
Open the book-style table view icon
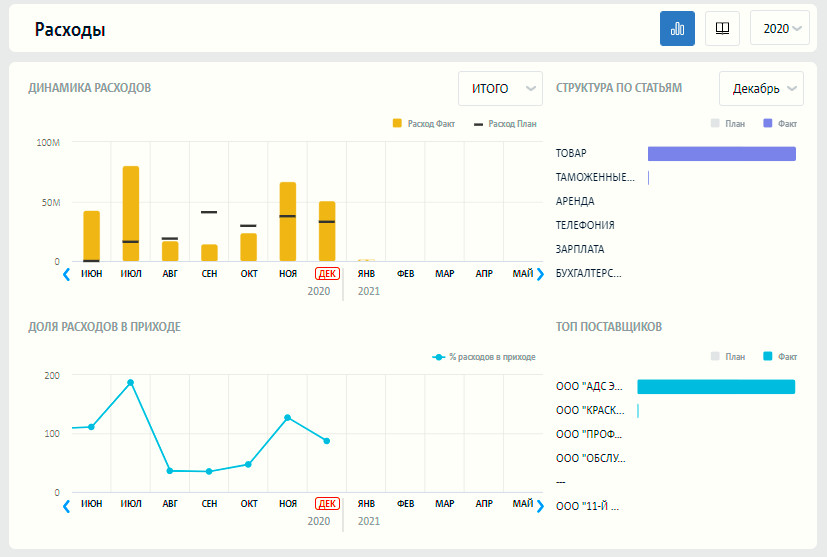722,29
